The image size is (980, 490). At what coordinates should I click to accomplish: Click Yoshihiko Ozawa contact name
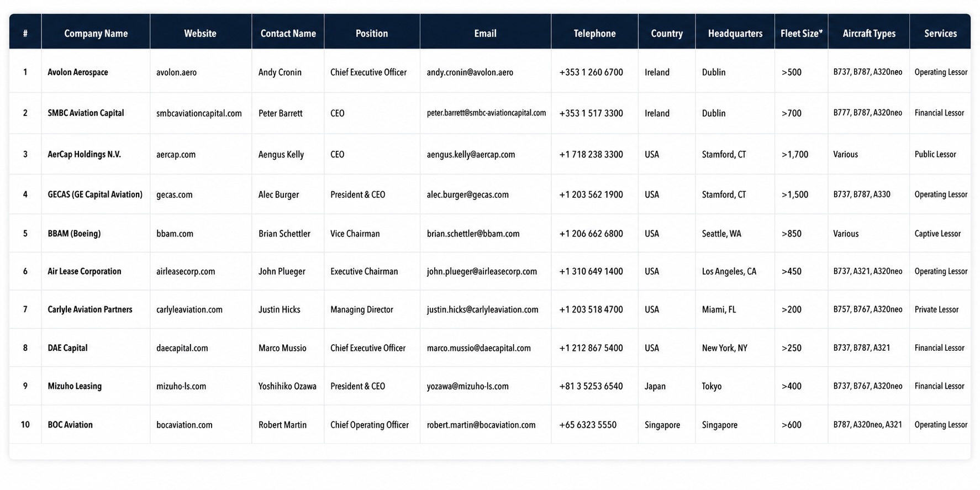[x=287, y=386]
